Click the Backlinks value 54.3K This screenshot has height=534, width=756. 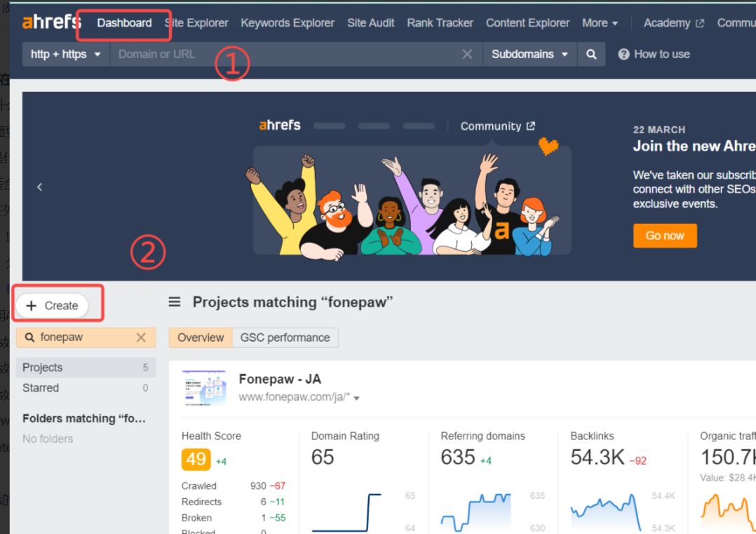598,457
